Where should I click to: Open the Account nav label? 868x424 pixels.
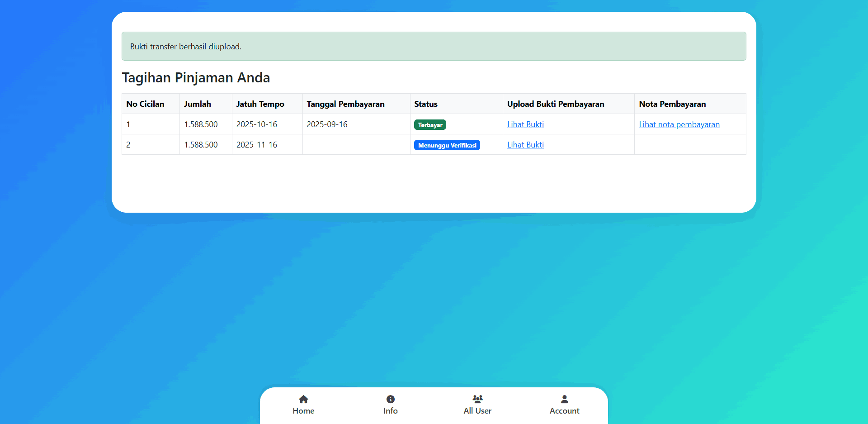coord(564,411)
